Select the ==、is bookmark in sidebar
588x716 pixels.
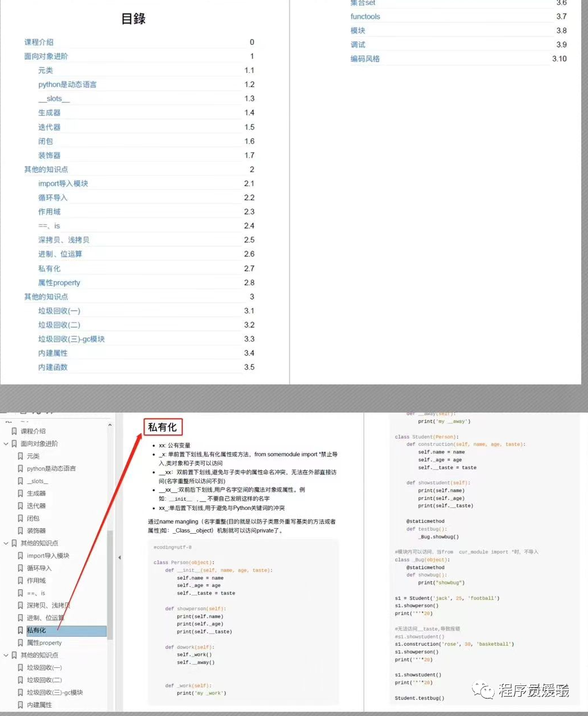[36, 593]
